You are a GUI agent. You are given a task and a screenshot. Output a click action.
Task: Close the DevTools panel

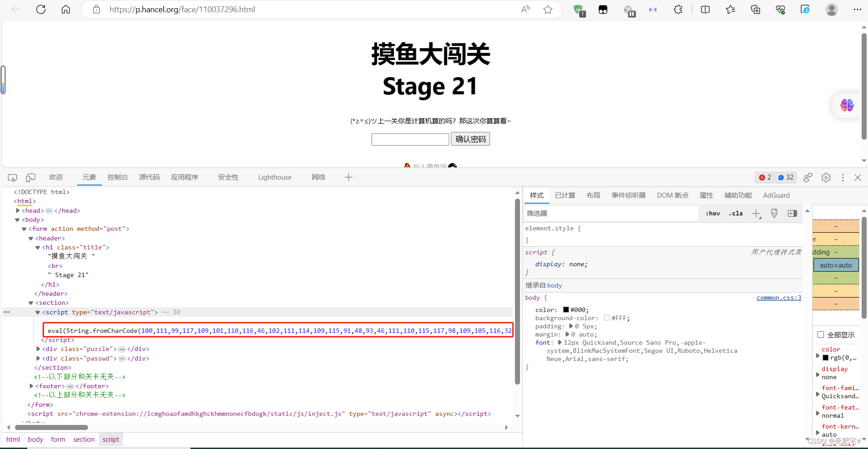point(858,177)
